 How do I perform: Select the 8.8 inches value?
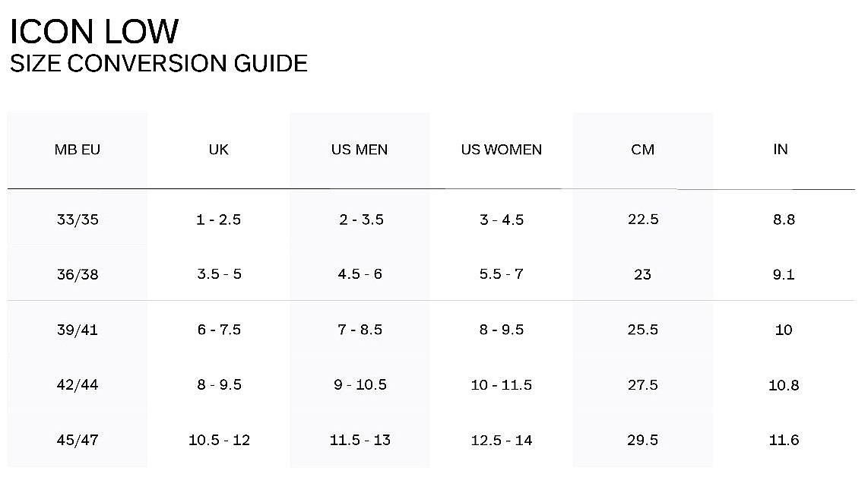pyautogui.click(x=784, y=220)
